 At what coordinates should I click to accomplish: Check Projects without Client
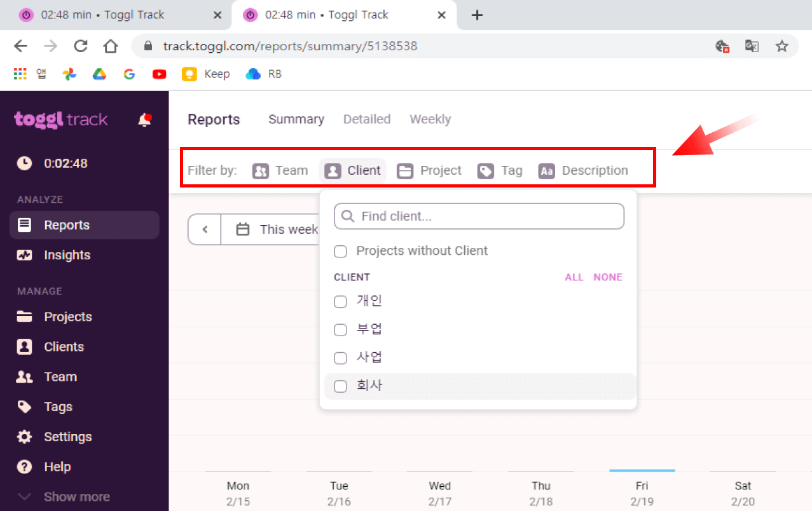[x=341, y=251]
